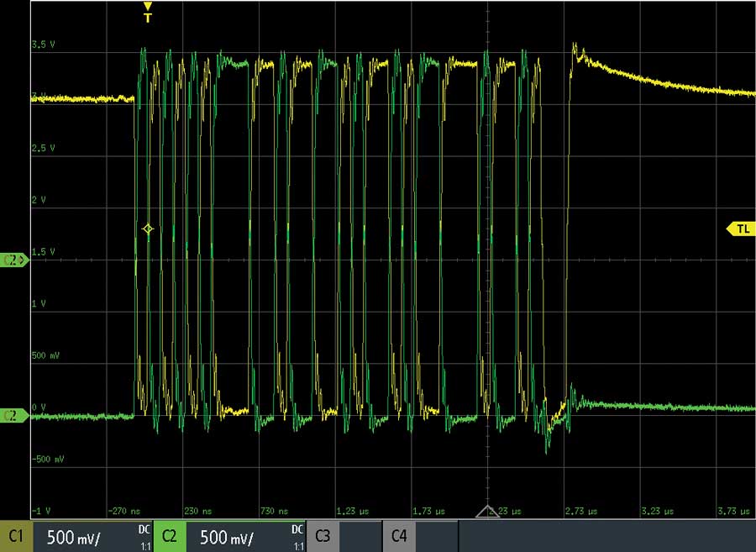Click the 3.5 V vertical axis label

pyautogui.click(x=44, y=45)
